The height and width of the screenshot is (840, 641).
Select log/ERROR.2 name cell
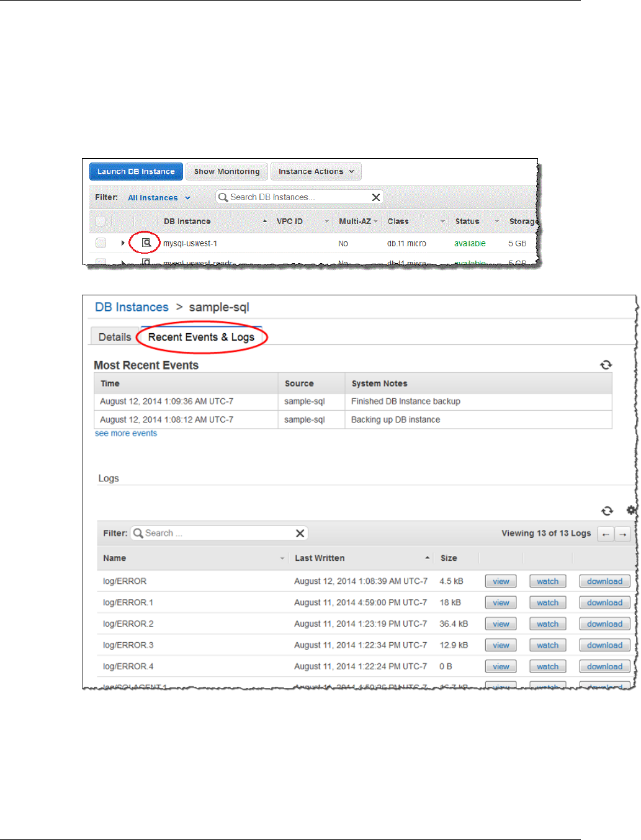coord(128,623)
